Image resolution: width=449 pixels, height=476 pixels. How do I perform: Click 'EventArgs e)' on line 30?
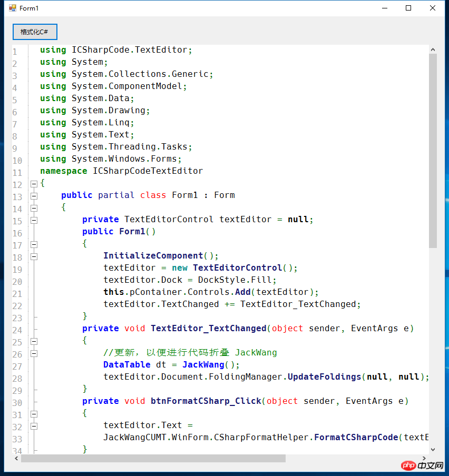[377, 401]
